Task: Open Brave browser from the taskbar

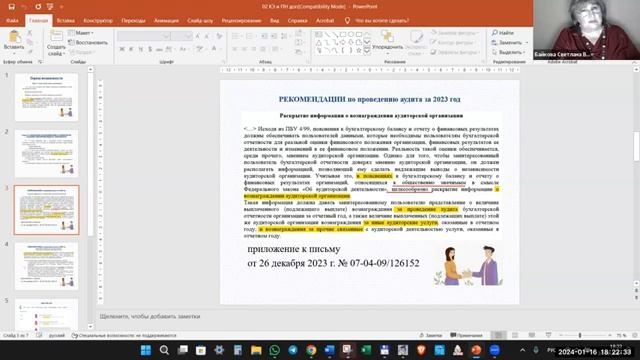Action: click(421, 350)
